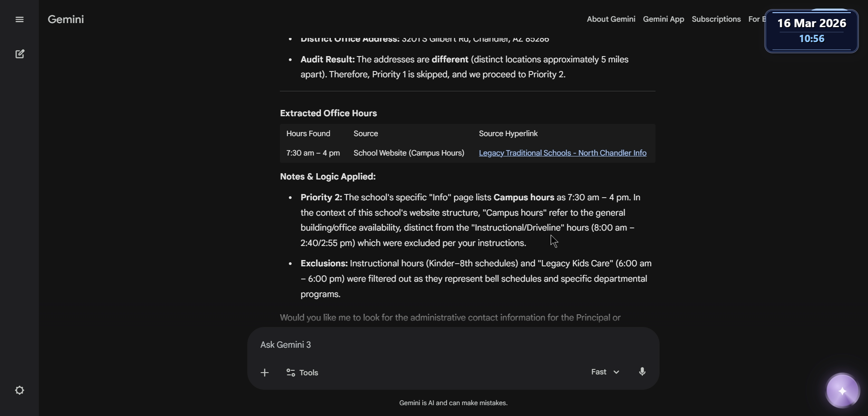Activate the microphone for voice input
Screen dimensions: 868x416
tap(642, 372)
